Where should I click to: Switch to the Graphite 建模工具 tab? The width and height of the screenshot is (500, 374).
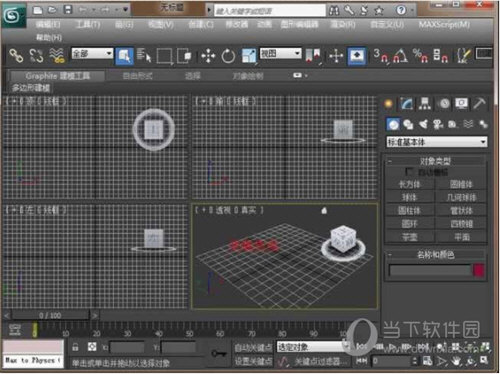(x=57, y=76)
